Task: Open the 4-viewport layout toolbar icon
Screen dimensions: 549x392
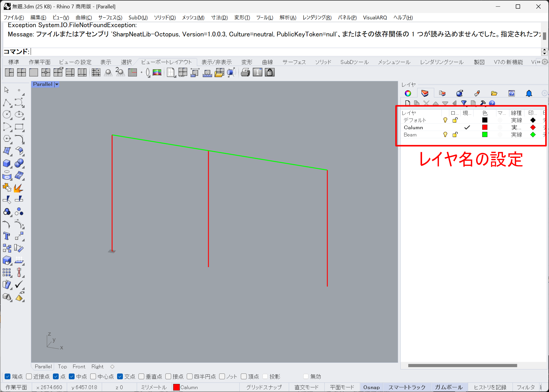Action: click(21, 73)
